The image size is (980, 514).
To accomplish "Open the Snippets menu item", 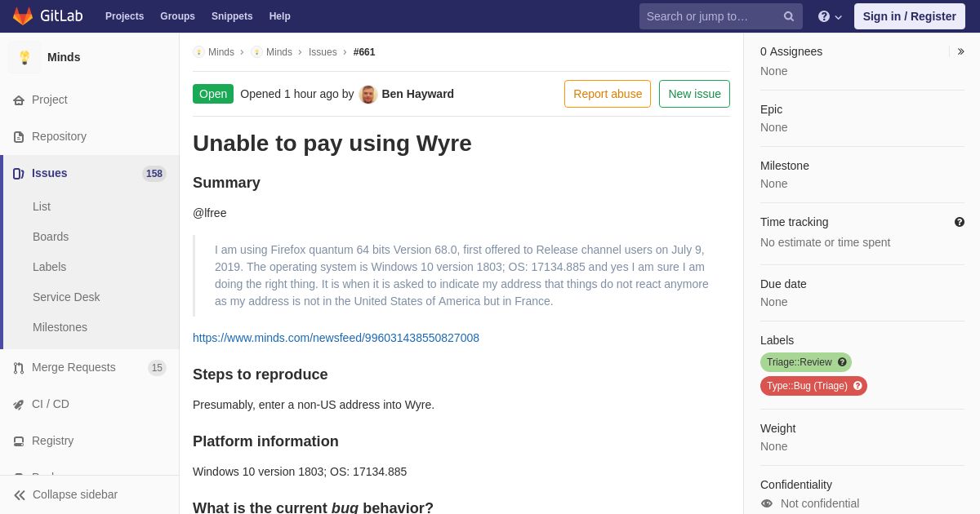I will (232, 16).
